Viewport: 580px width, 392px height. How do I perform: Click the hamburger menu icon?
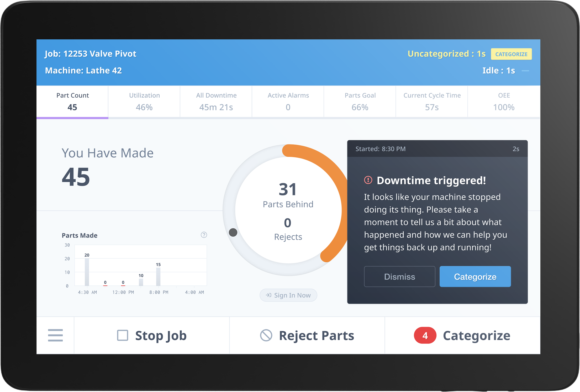pos(56,335)
